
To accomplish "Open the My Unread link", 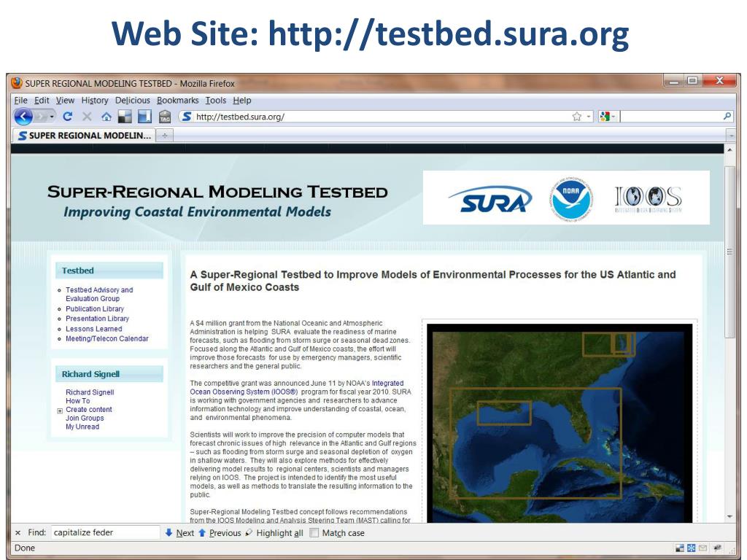I will (x=82, y=427).
